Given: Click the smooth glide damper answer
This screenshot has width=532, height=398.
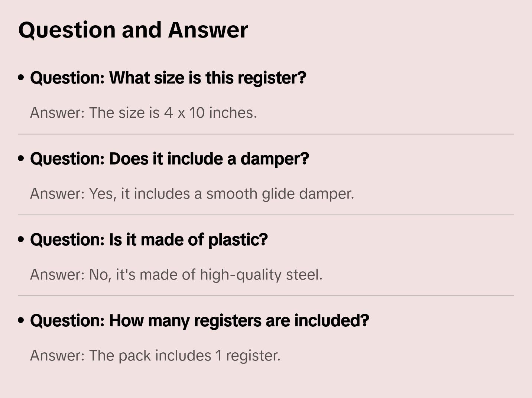Looking at the screenshot, I should (x=192, y=194).
